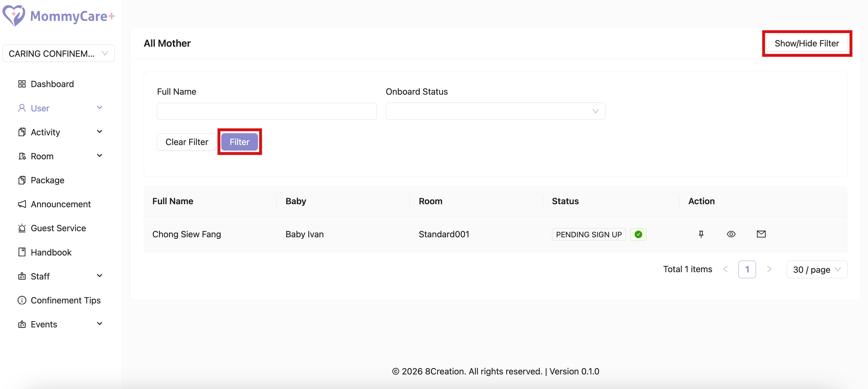The width and height of the screenshot is (868, 389).
Task: Open the Announcement megaphone menu item
Action: click(61, 204)
